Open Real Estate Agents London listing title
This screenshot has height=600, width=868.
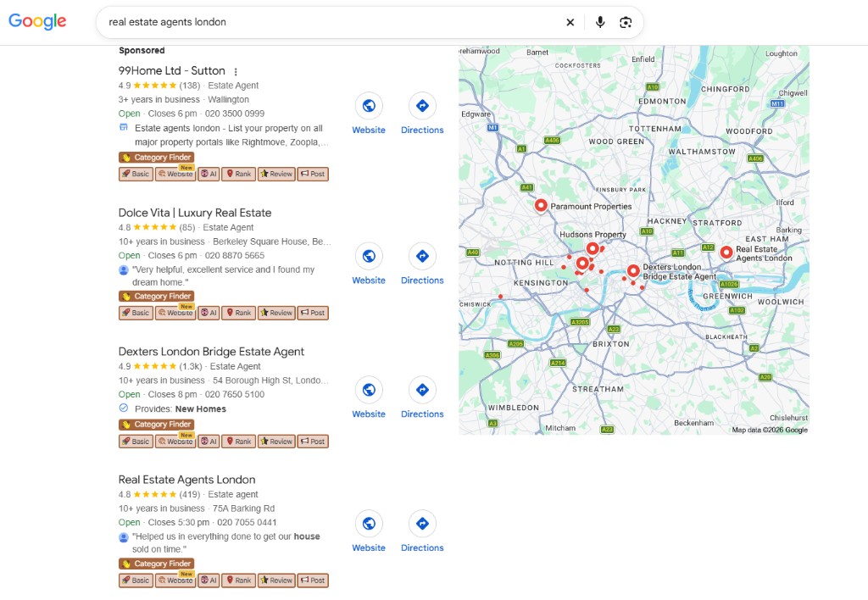tap(186, 480)
